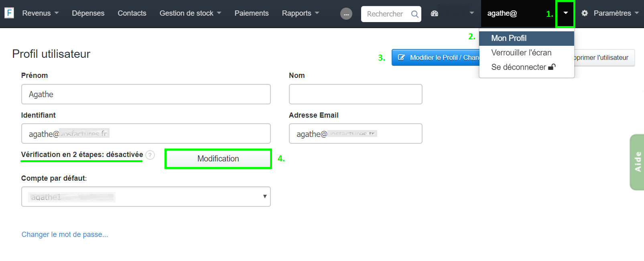The image size is (644, 261).
Task: Open the Aide side tab
Action: (x=637, y=162)
